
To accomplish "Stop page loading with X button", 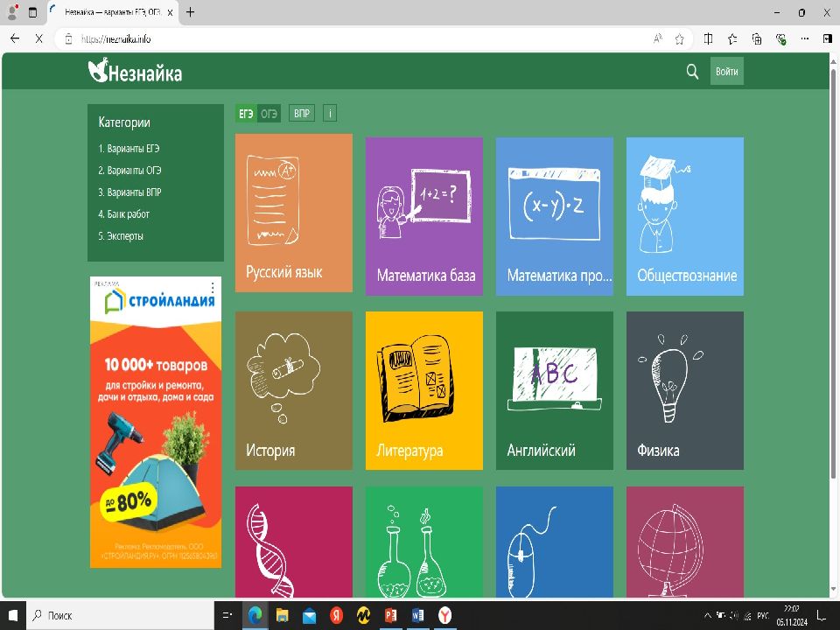I will pyautogui.click(x=38, y=38).
